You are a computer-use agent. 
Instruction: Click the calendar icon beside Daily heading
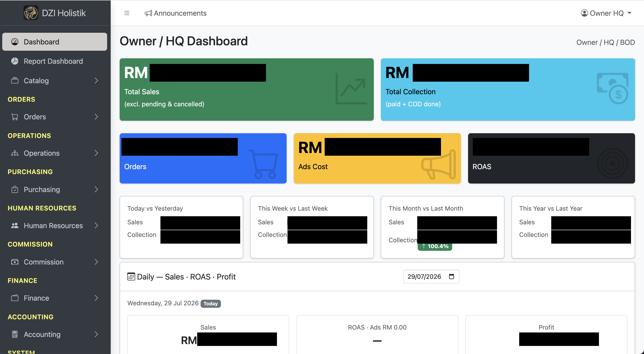[131, 277]
